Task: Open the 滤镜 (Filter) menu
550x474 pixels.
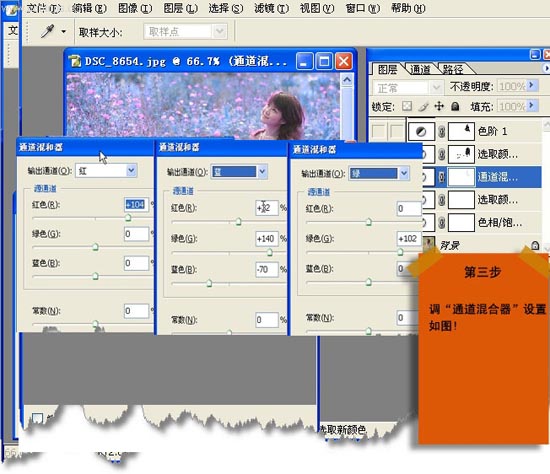Action: pyautogui.click(x=271, y=8)
